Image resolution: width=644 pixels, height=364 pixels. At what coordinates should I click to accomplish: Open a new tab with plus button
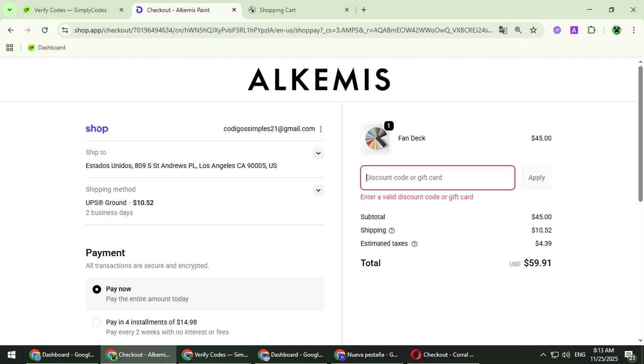[x=364, y=9]
